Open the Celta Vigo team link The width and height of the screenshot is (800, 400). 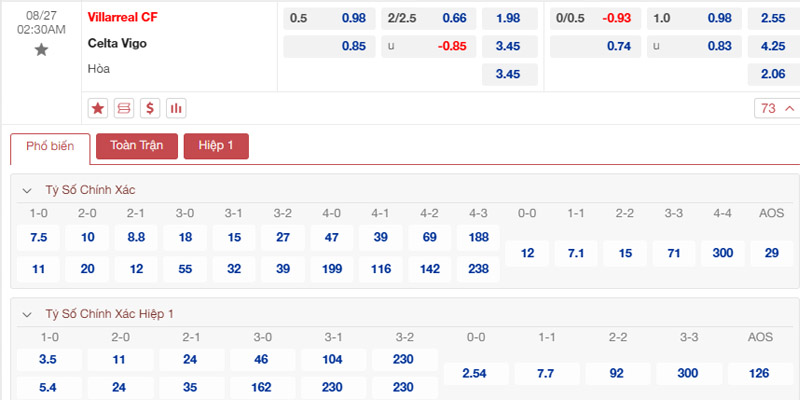coord(117,43)
